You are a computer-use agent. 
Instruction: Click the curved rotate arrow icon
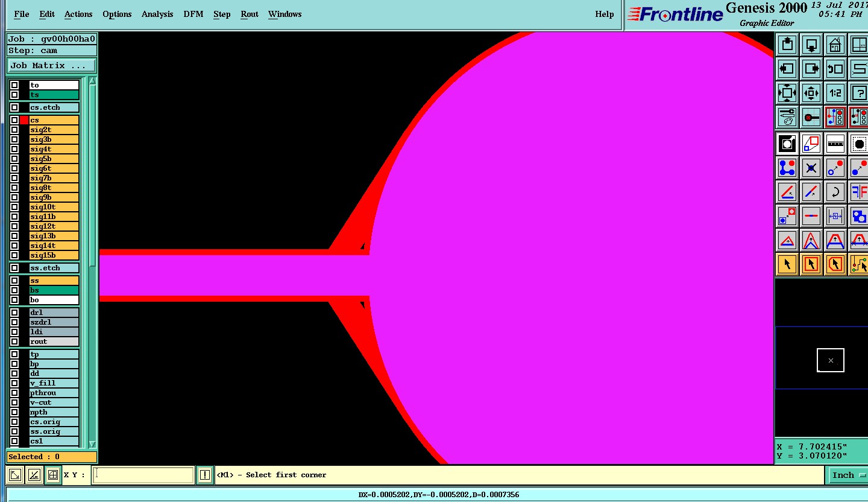click(835, 192)
